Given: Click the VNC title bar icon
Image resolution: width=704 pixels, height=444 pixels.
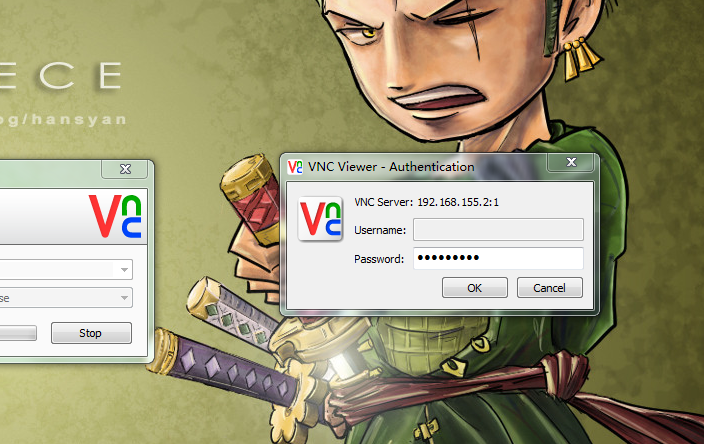Looking at the screenshot, I should [x=295, y=167].
